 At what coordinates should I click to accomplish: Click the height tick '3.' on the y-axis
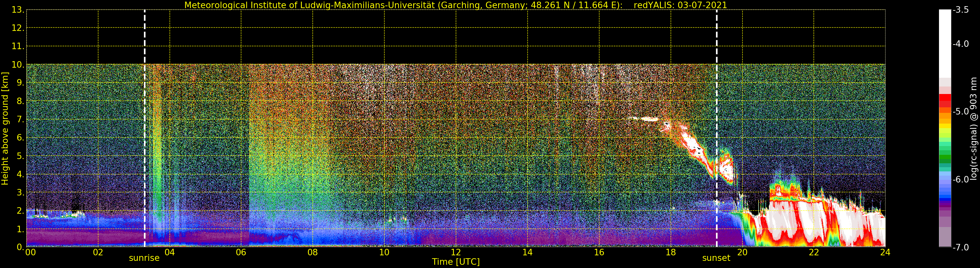(x=21, y=192)
